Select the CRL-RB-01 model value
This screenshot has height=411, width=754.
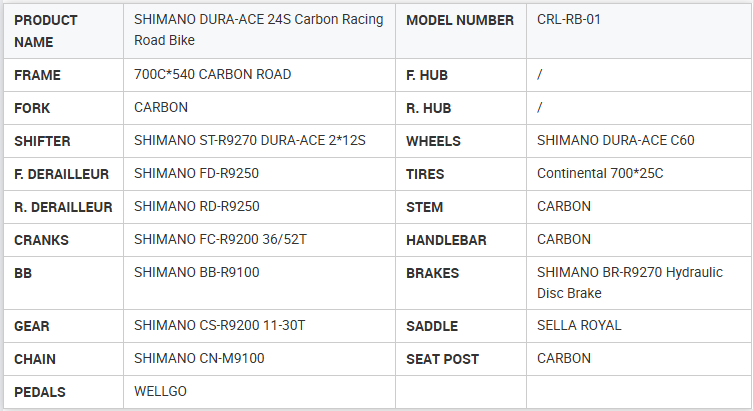point(569,20)
